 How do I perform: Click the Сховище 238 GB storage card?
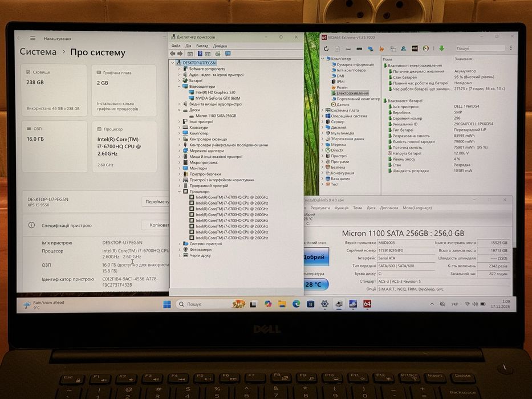coord(54,90)
